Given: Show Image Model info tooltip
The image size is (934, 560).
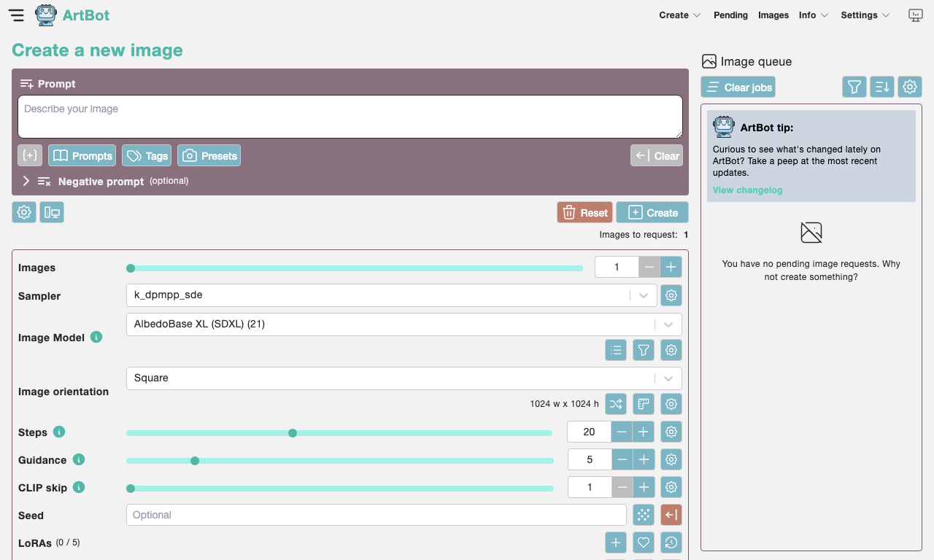Looking at the screenshot, I should coord(96,337).
